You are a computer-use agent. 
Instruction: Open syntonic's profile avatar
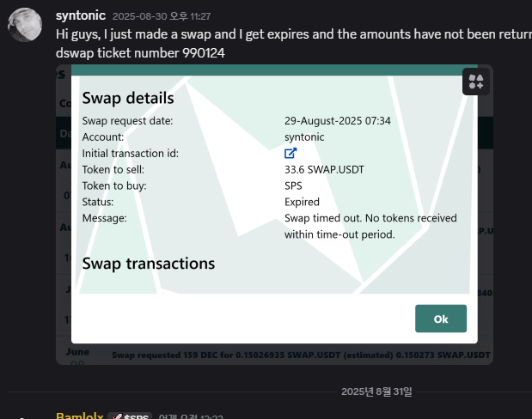pyautogui.click(x=25, y=25)
